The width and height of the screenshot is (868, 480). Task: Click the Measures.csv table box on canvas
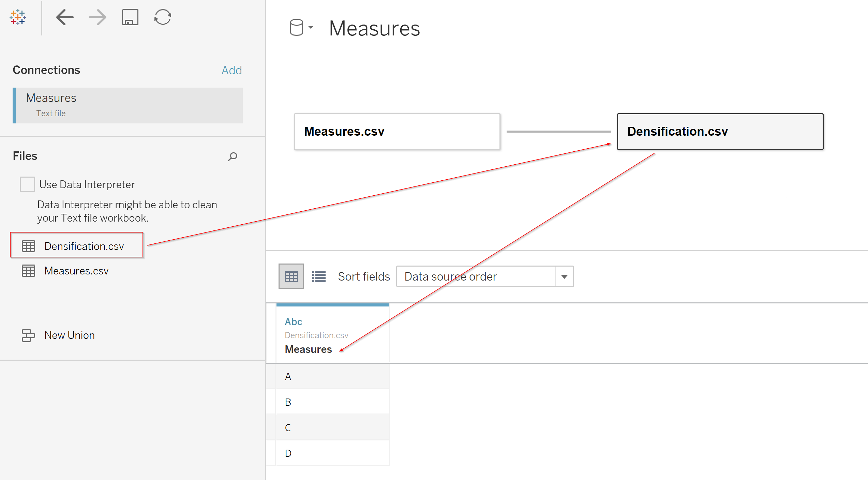pos(397,132)
